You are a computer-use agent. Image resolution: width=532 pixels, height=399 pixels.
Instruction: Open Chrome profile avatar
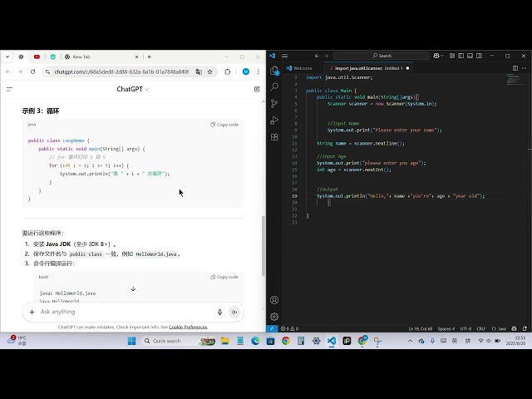coord(246,71)
